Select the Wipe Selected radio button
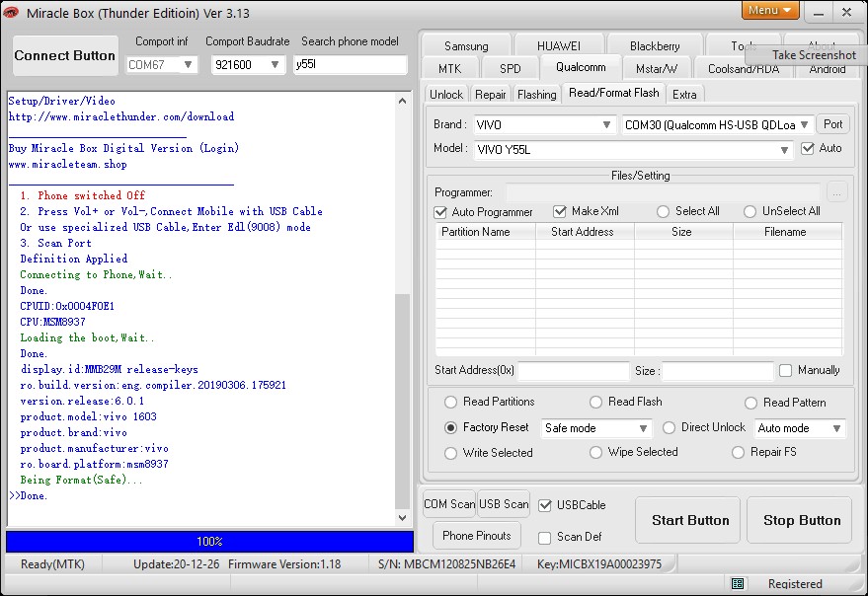The height and width of the screenshot is (596, 868). pyautogui.click(x=595, y=453)
